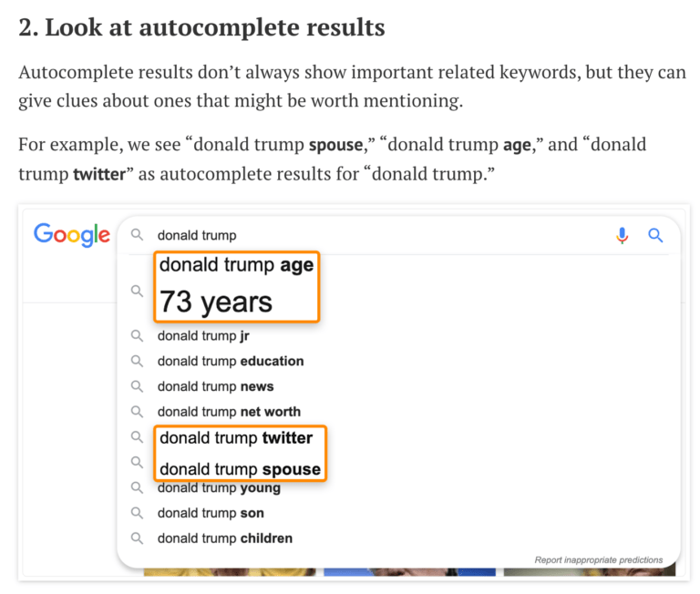The image size is (700, 594).
Task: Pick the "donald trump young" suggestion
Action: coord(219,488)
